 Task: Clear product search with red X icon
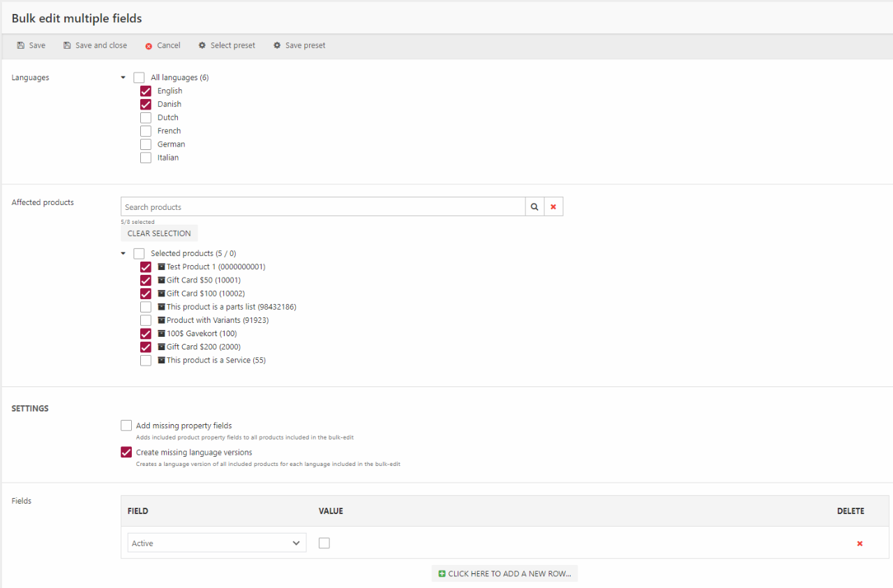click(553, 207)
